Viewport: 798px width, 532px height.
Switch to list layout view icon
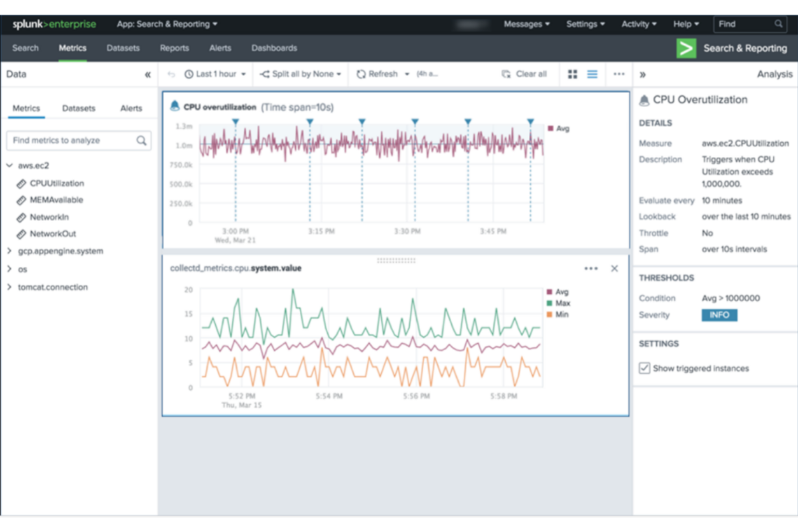591,74
